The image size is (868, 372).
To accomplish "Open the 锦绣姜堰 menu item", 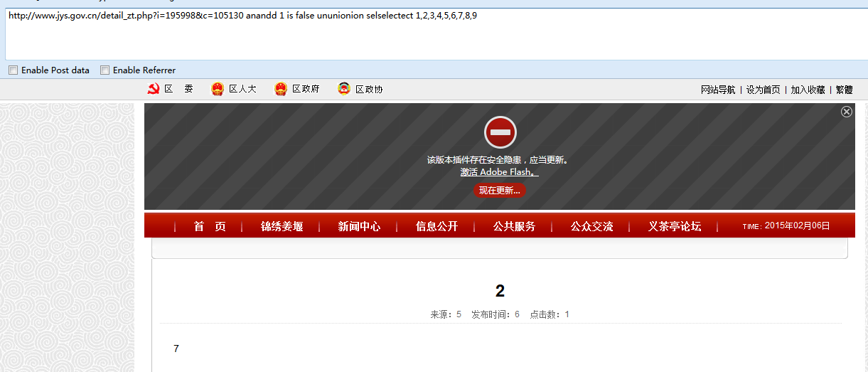I will pos(282,226).
